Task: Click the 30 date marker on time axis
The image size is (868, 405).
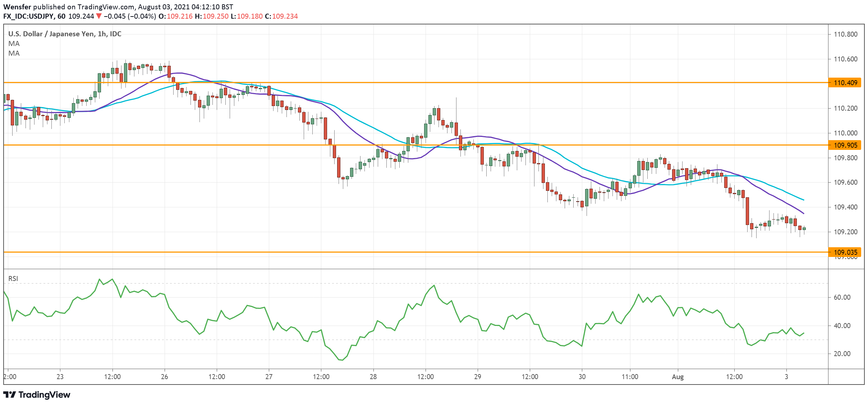Action: [x=582, y=377]
